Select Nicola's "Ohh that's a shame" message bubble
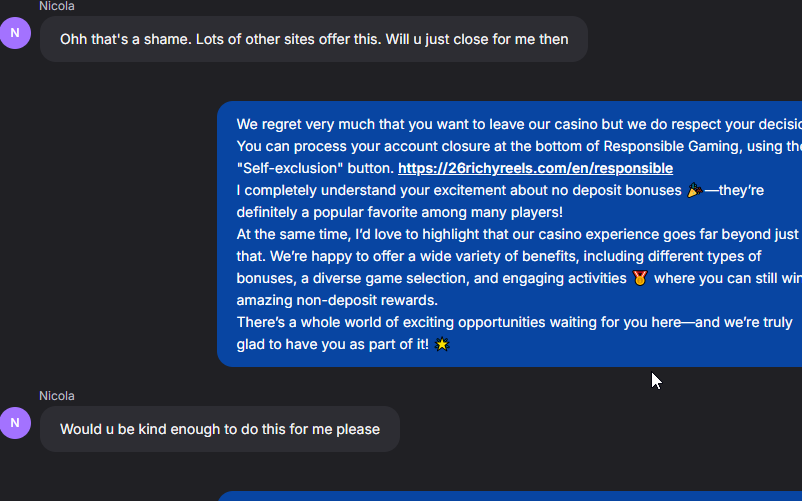The width and height of the screenshot is (802, 501). point(313,39)
